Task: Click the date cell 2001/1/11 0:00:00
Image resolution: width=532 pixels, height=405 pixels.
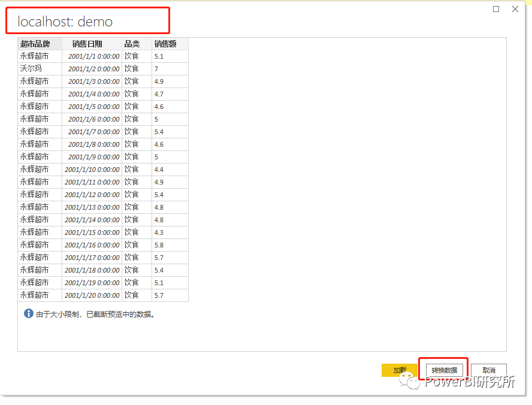Action: coord(92,182)
